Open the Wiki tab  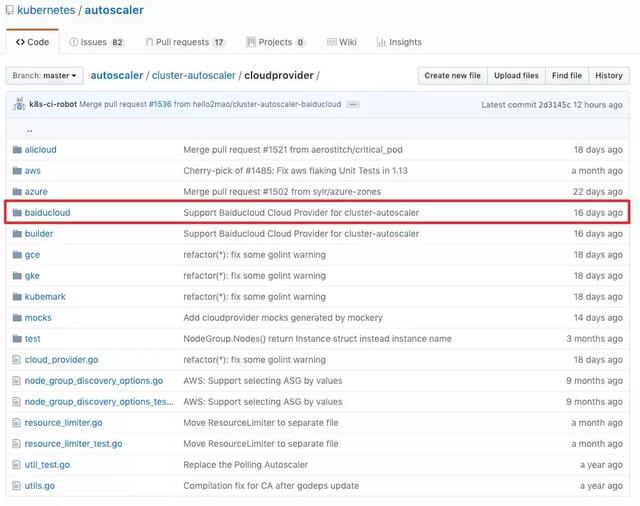coord(342,42)
